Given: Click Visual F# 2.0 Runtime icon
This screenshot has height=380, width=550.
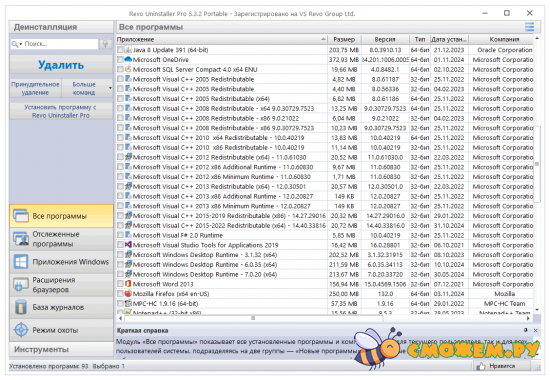Looking at the screenshot, I should 128,235.
